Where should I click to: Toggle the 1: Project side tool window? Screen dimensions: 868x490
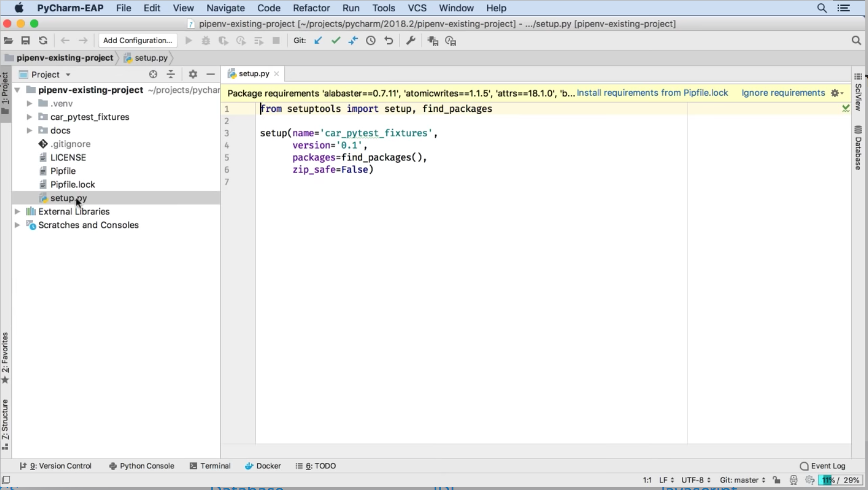[x=5, y=94]
